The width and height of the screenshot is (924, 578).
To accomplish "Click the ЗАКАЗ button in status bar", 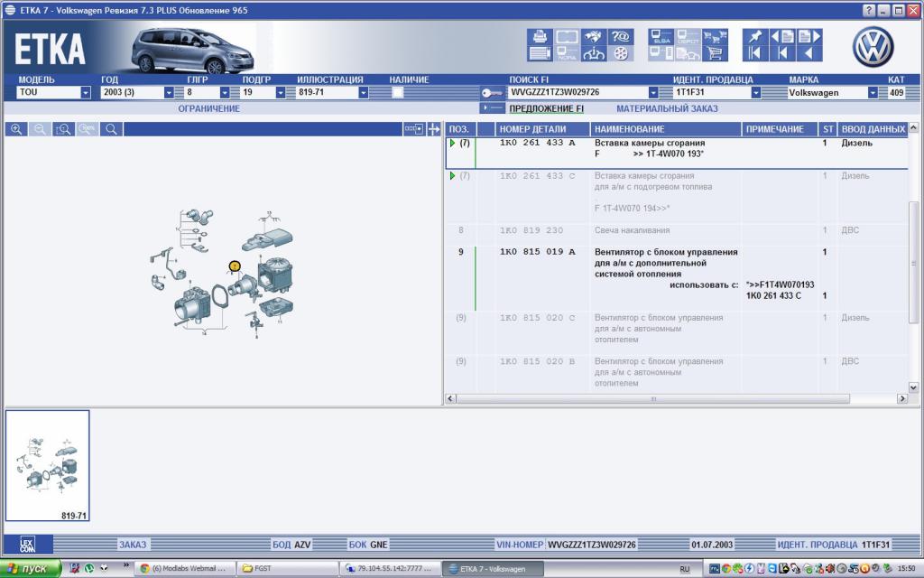I will click(x=133, y=545).
